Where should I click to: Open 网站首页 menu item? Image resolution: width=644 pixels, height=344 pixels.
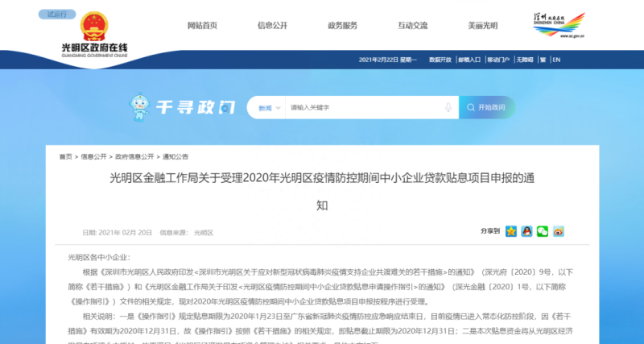click(x=203, y=26)
